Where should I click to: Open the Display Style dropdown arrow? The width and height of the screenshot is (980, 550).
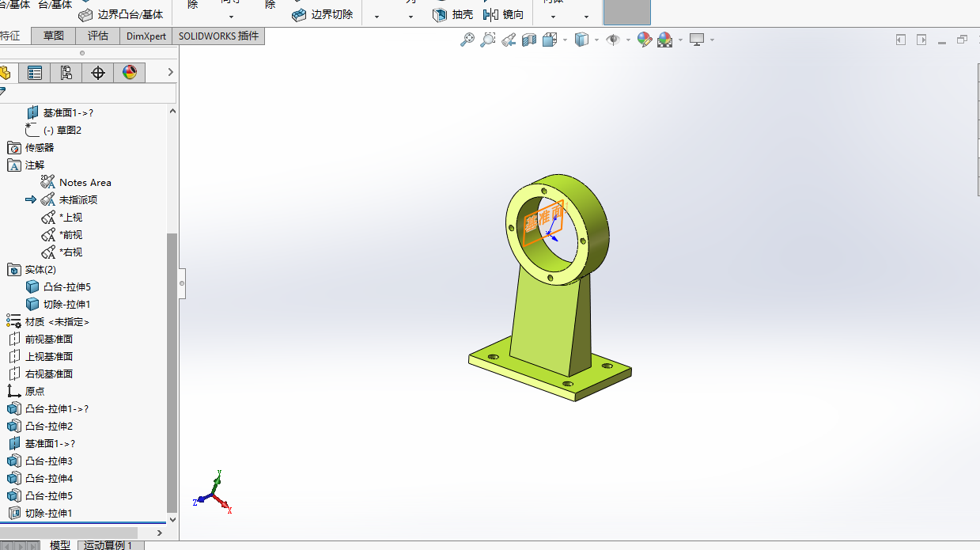coord(596,40)
